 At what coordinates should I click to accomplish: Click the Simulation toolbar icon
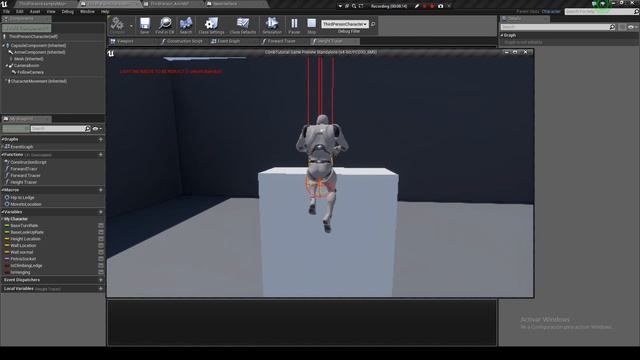(272, 25)
